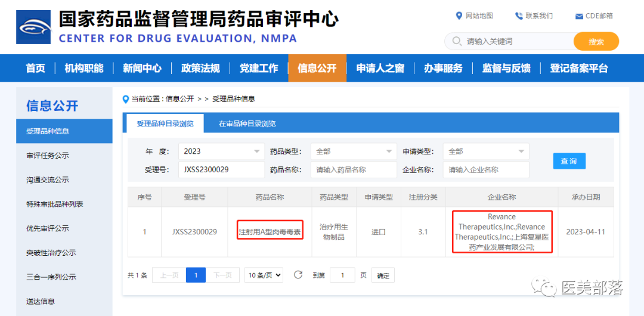644x316 pixels.
Task: Go to 首页 in navigation bar
Action: click(x=36, y=68)
